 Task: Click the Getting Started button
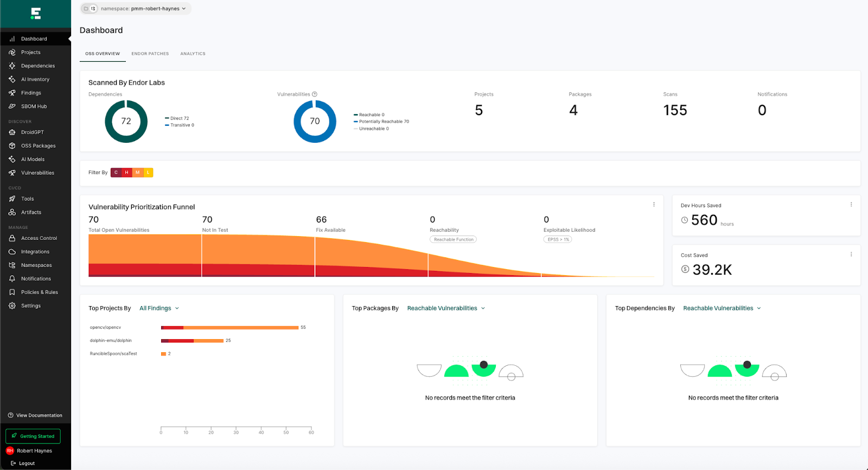[x=33, y=436]
